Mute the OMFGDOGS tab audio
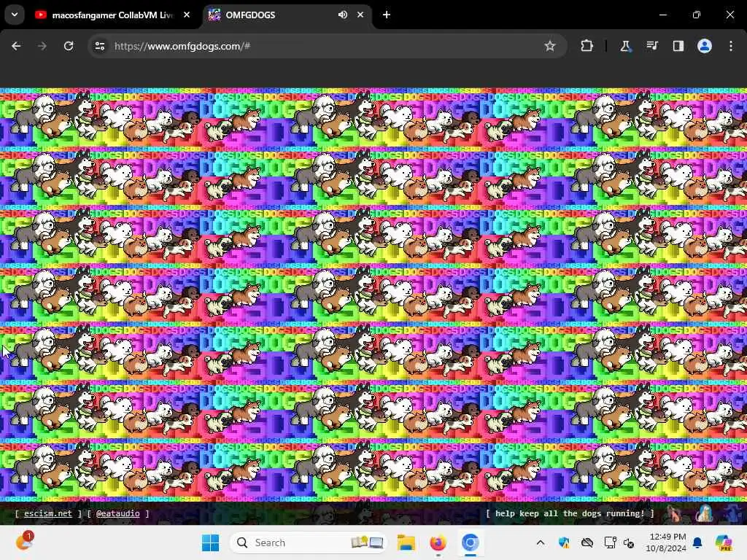This screenshot has width=747, height=560. coord(343,15)
